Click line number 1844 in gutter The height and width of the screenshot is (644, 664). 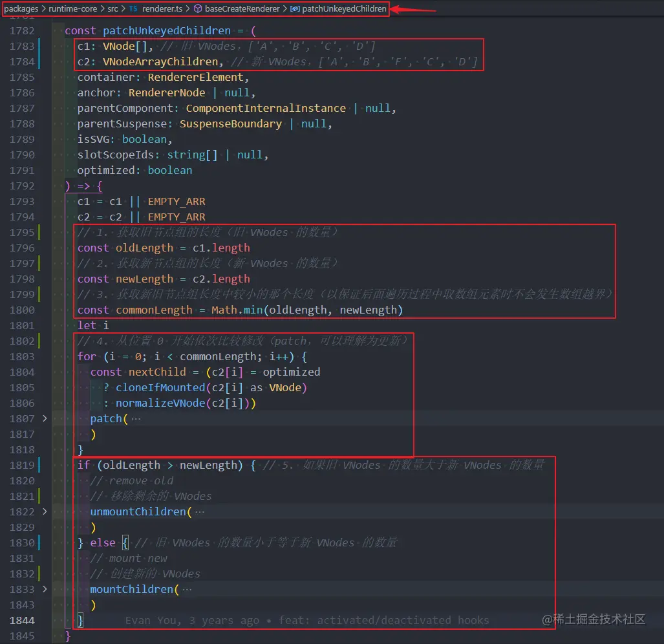point(22,620)
